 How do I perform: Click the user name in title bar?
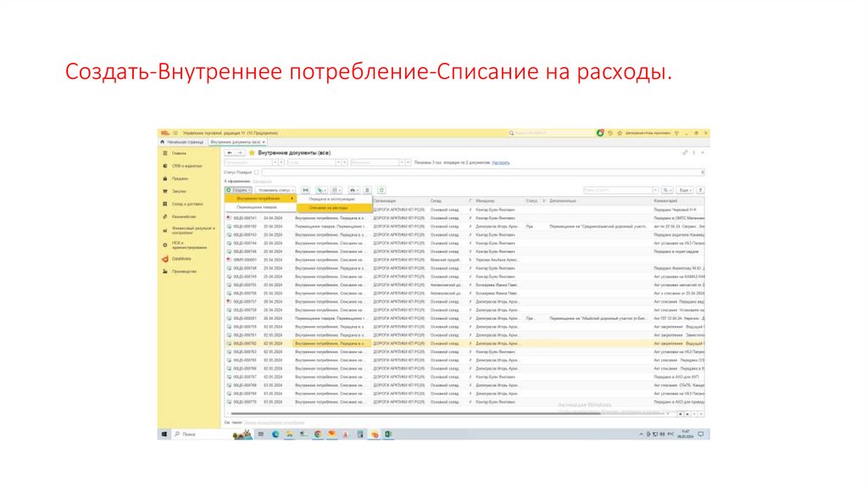pos(647,133)
